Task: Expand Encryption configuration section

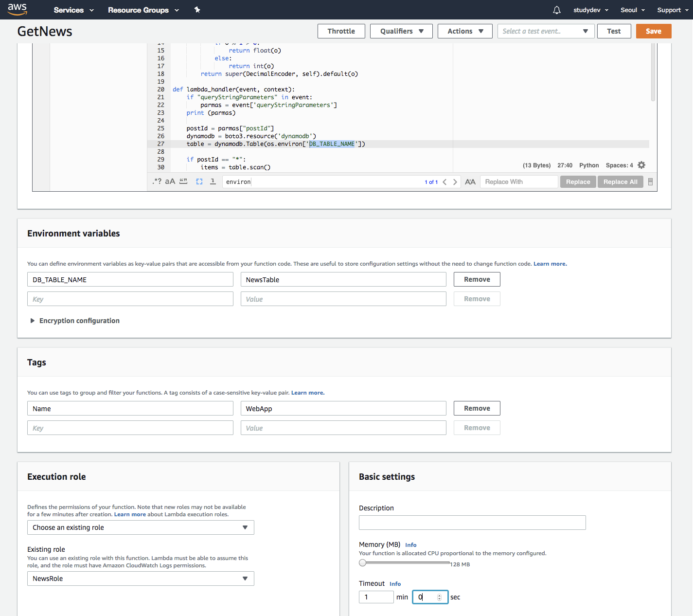Action: tap(75, 321)
